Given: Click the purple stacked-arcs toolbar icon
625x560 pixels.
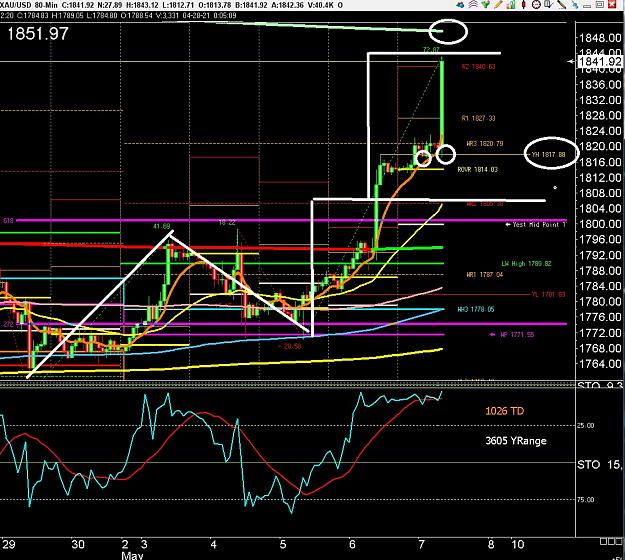Looking at the screenshot, I should pos(473,5).
